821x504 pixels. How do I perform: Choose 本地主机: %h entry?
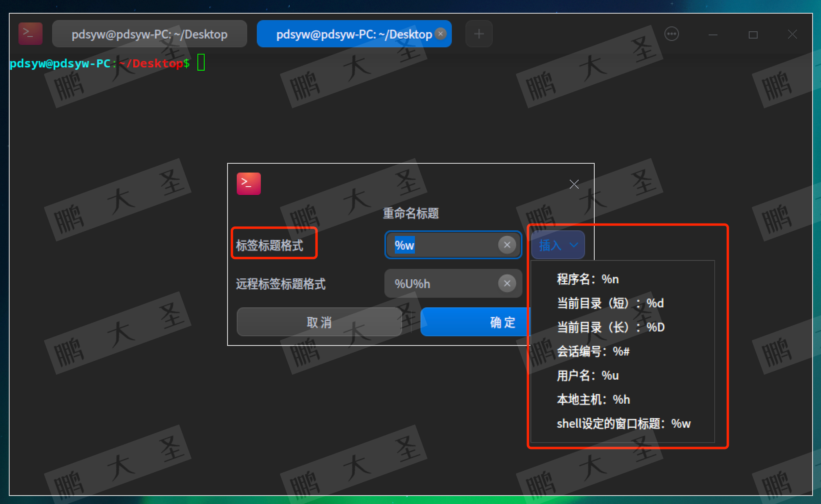tap(593, 399)
